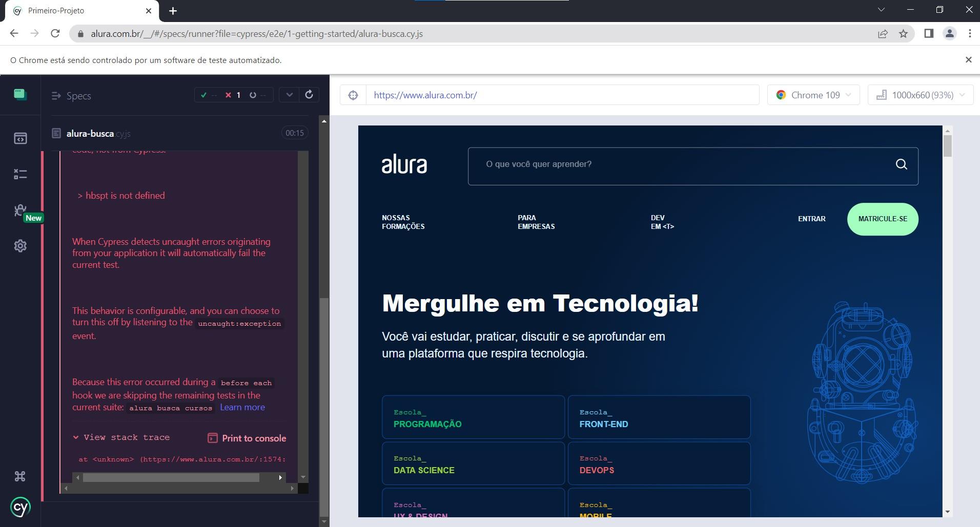The height and width of the screenshot is (527, 980).
Task: Open the Debug sidebar icon marked New
Action: 20,210
